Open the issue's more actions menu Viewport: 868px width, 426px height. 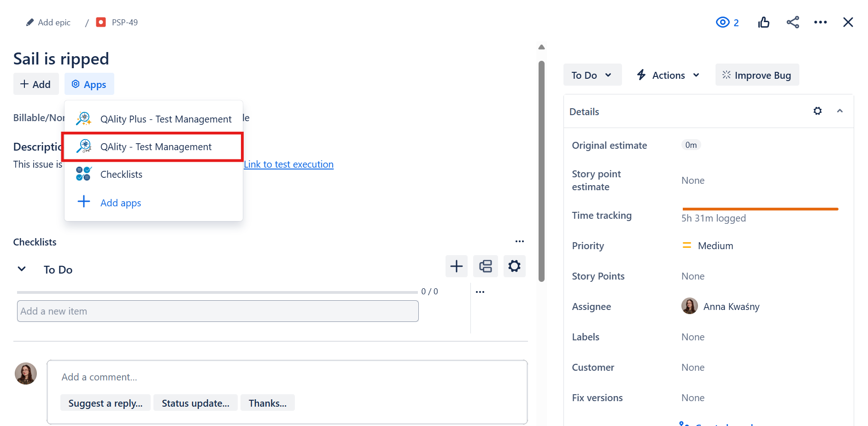(x=820, y=22)
